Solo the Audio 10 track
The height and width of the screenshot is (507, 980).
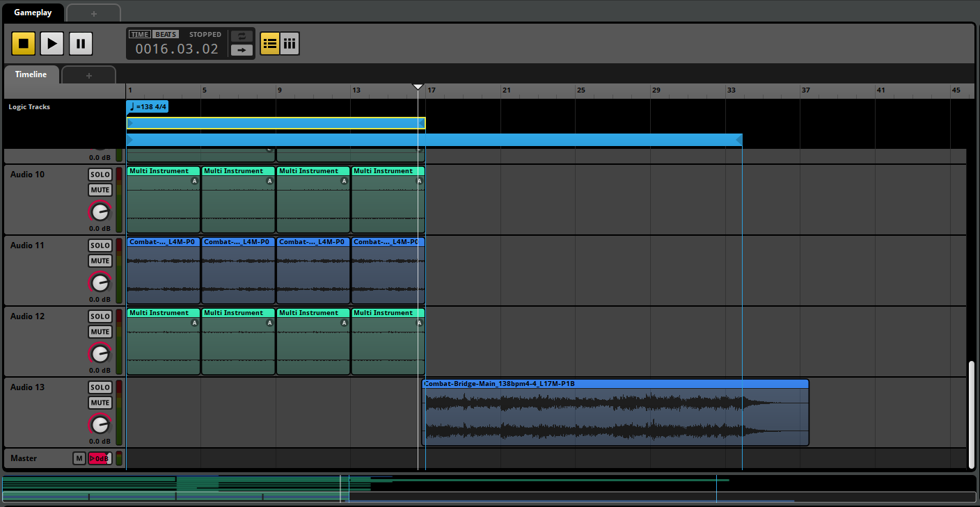coord(100,175)
